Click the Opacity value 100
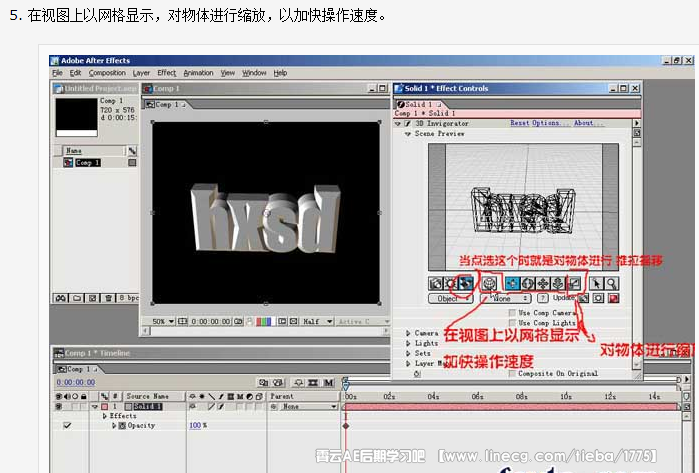Viewport: 699px width, 473px height. coord(195,425)
